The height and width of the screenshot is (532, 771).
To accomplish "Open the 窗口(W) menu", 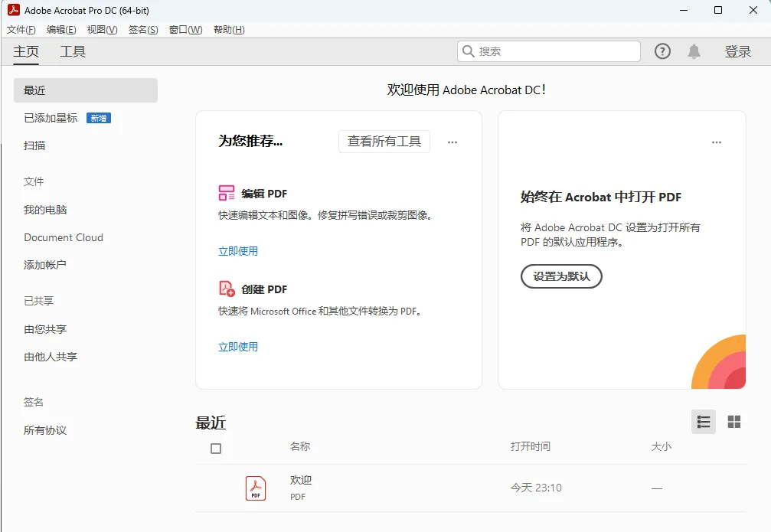I will tap(186, 30).
